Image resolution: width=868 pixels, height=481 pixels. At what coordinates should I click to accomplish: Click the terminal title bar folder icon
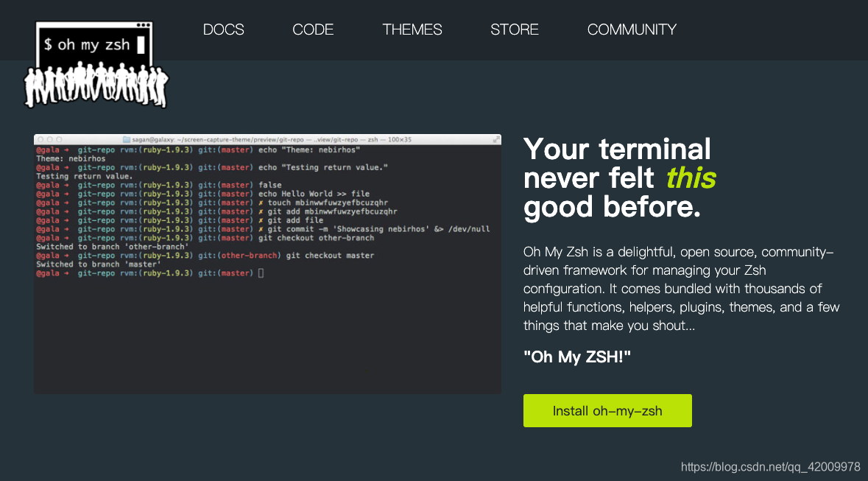click(x=126, y=140)
